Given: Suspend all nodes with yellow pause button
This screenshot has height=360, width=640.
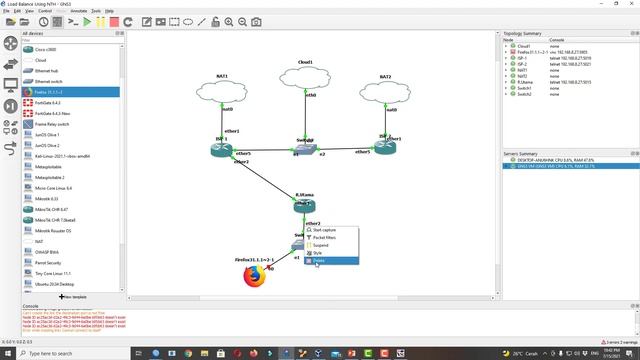Looking at the screenshot, I should pos(100,22).
